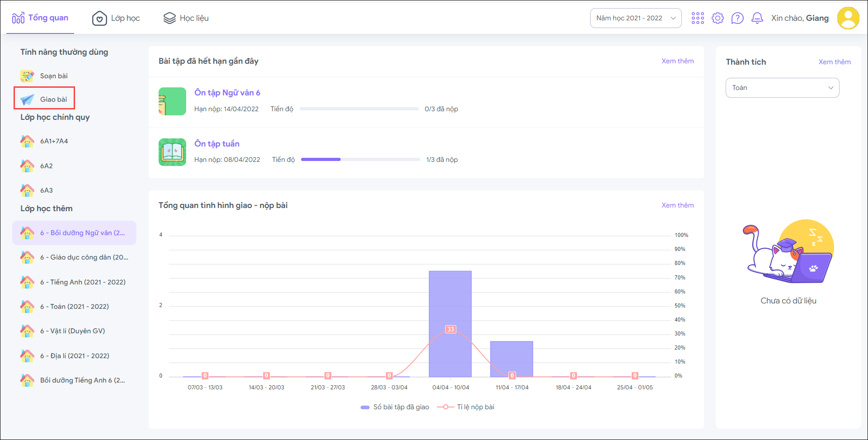This screenshot has height=440, width=868.
Task: Toggle the Tỉ lệ nộp bài legend
Action: point(466,407)
